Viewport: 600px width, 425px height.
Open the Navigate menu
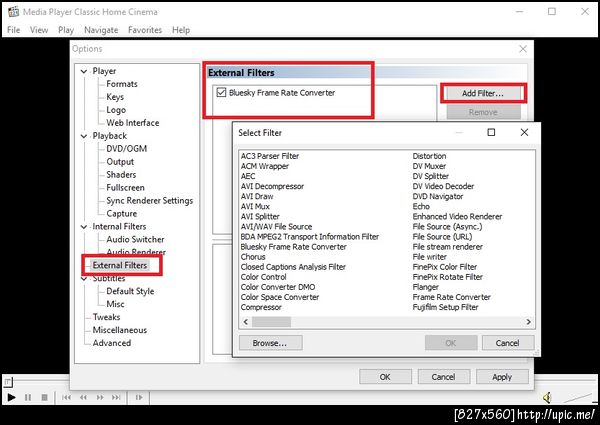[101, 30]
